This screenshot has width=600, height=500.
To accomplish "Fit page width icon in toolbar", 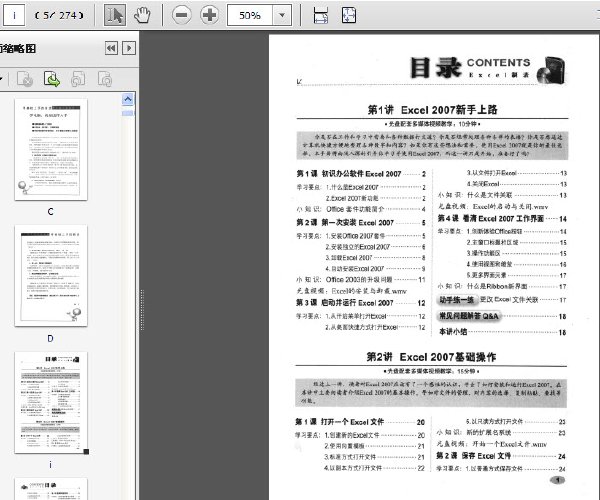I will (320, 15).
